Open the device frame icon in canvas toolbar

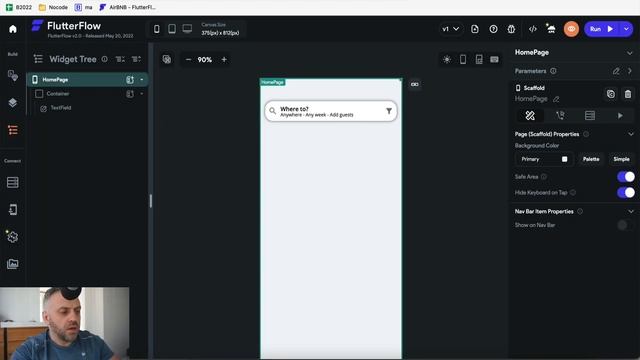(463, 60)
